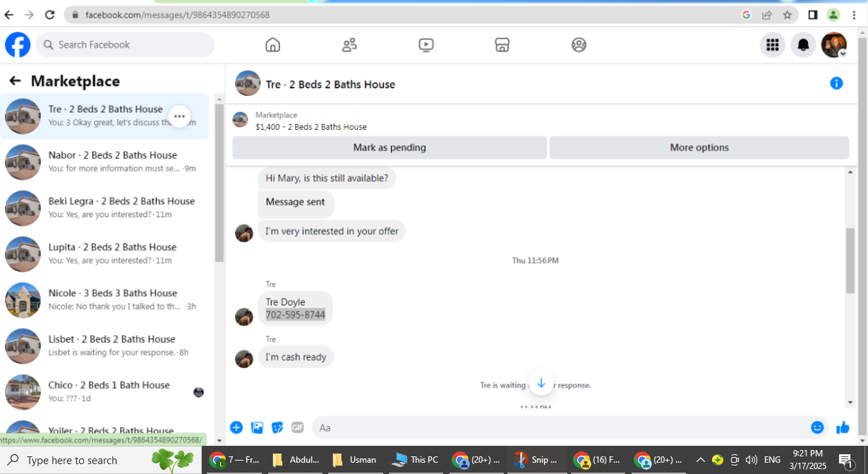The height and width of the screenshot is (474, 868).
Task: Open More options for listing
Action: coord(699,147)
